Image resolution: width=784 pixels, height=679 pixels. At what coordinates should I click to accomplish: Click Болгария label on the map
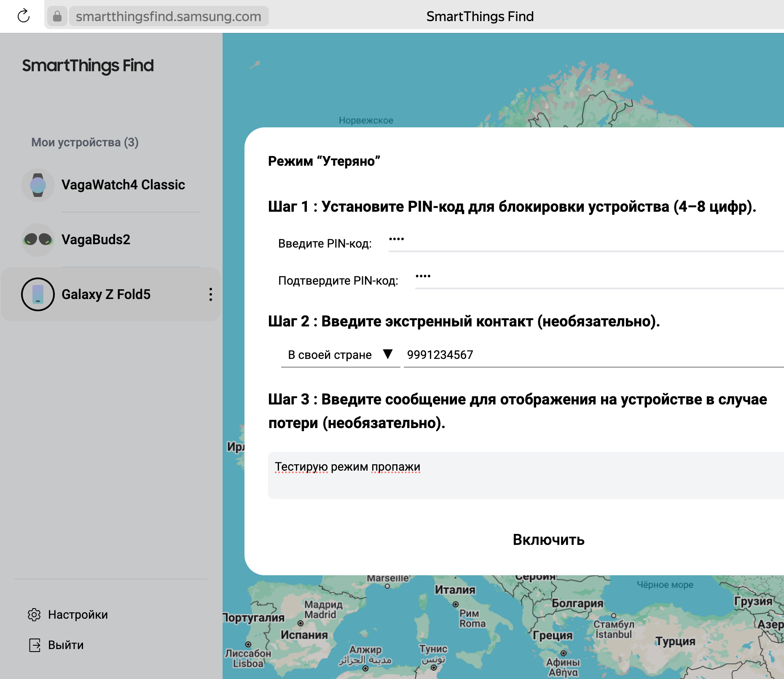[x=578, y=604]
